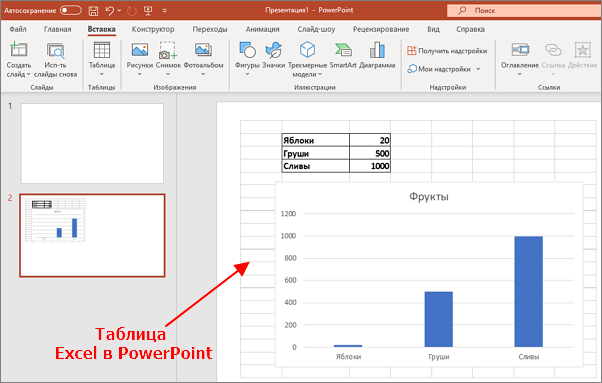Click the Рисунки icon
The width and height of the screenshot is (602, 383).
click(140, 50)
